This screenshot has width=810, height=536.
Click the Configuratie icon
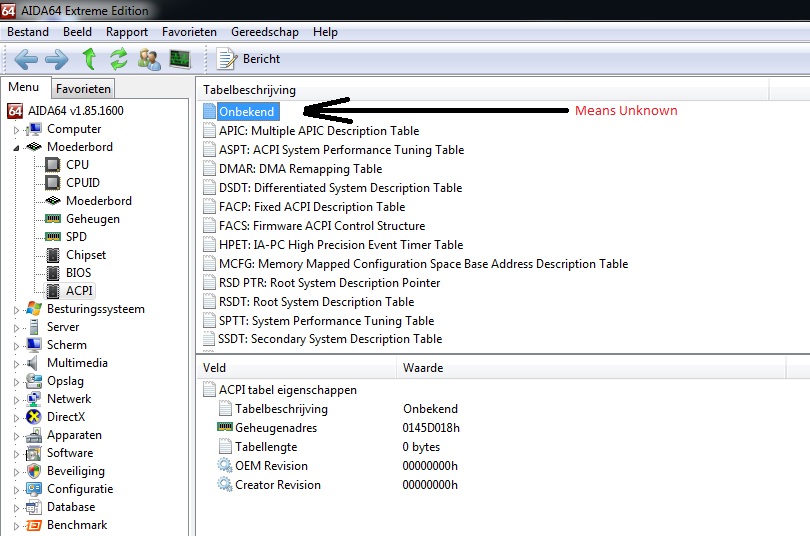(34, 489)
